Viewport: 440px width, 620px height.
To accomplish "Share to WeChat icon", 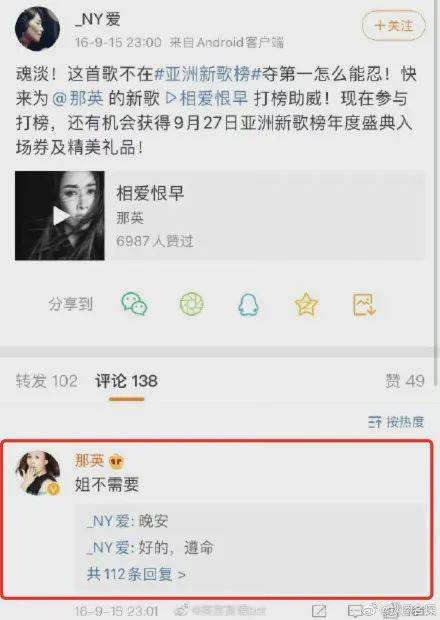I will (x=134, y=304).
